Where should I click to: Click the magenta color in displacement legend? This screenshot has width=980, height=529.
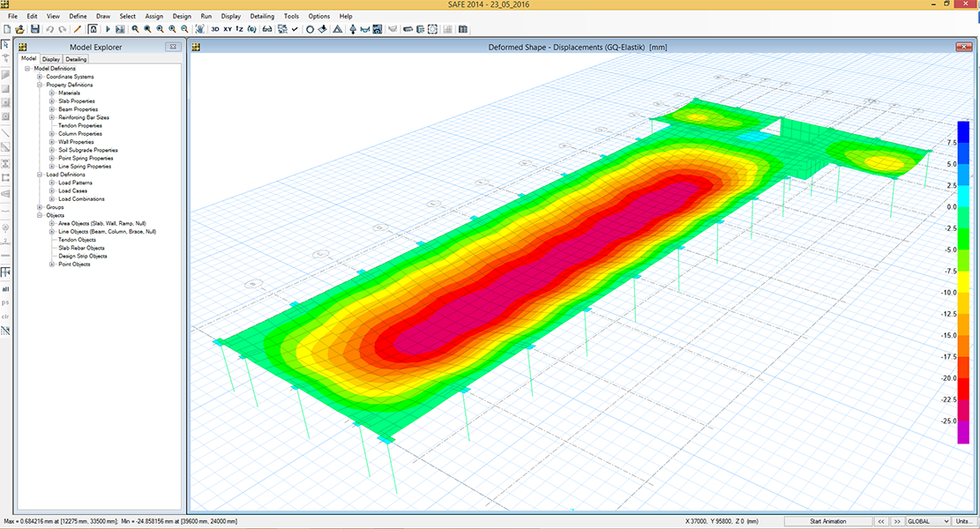(x=962, y=432)
